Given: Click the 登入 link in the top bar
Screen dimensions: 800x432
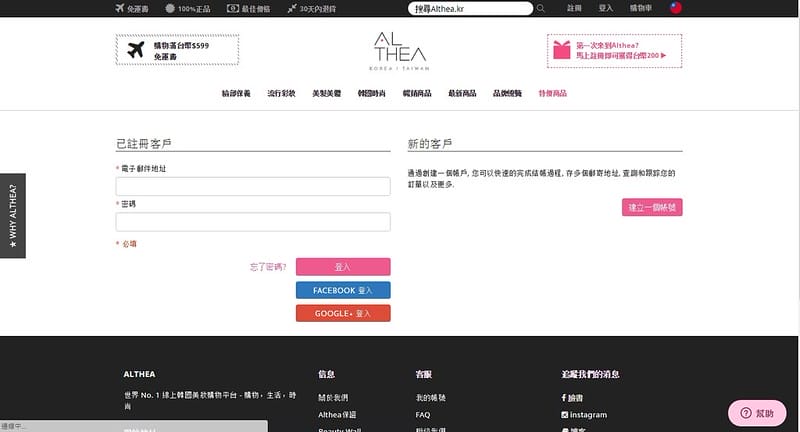Looking at the screenshot, I should (x=606, y=8).
